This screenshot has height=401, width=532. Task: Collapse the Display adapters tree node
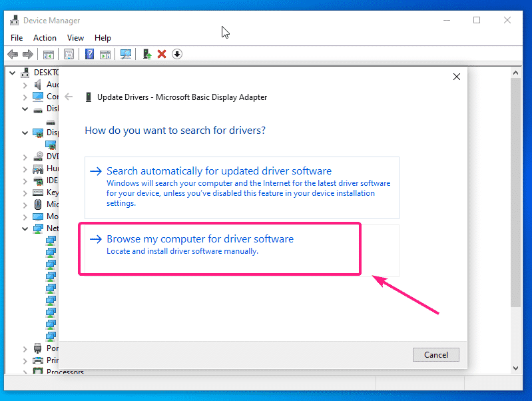coord(25,133)
